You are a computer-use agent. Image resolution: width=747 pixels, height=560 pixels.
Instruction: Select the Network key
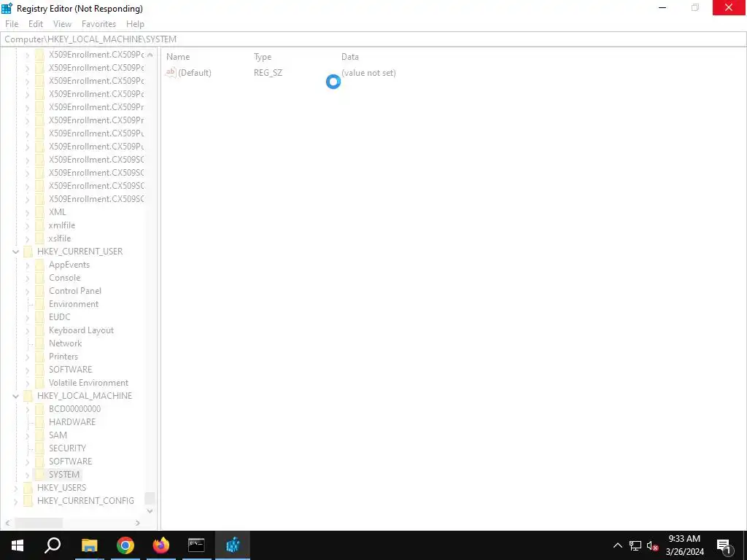coord(65,343)
